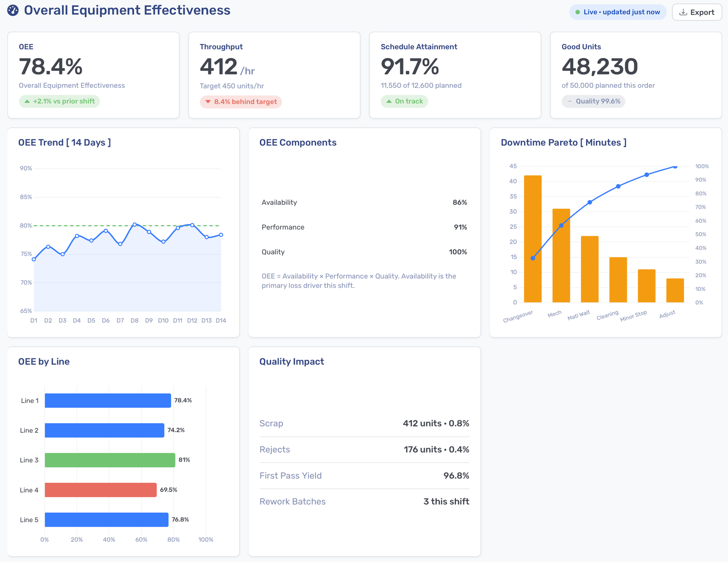Click the D8 data point on trend line
728x562 pixels.
(x=135, y=225)
